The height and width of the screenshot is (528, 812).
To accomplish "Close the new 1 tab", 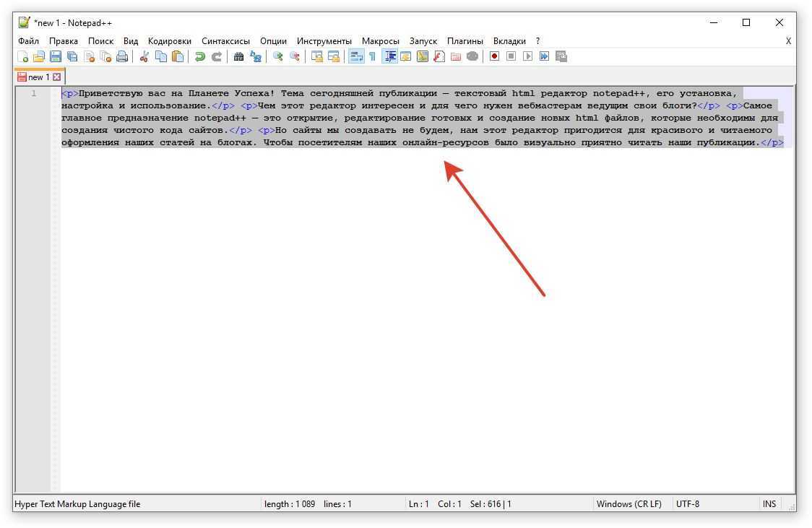I will tap(57, 77).
